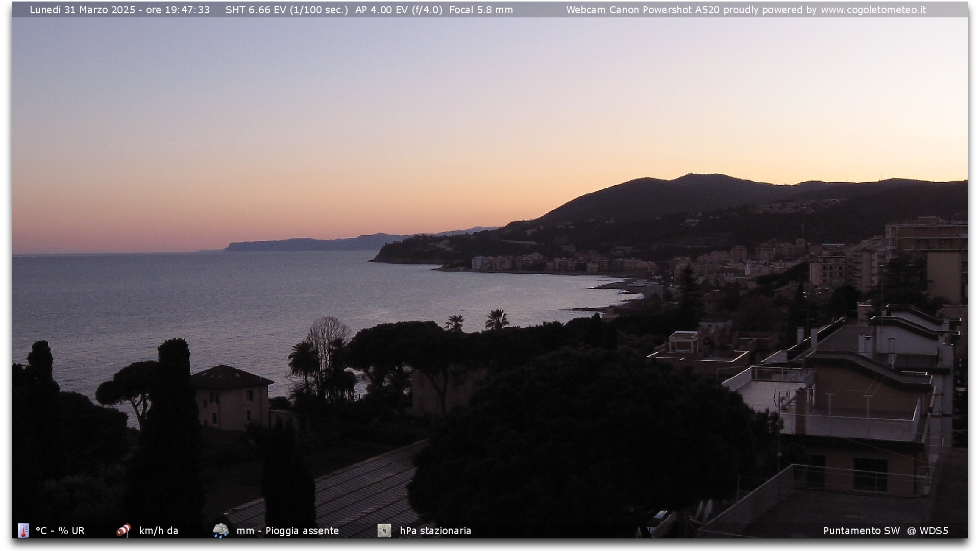Open the www.cogoletometeo.it link

(873, 10)
